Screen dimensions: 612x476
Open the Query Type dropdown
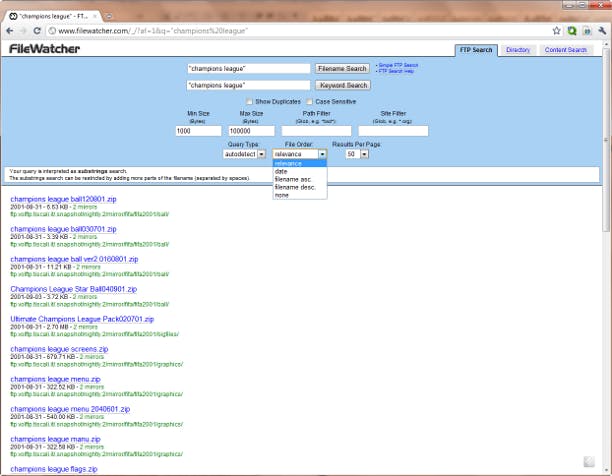pos(244,154)
